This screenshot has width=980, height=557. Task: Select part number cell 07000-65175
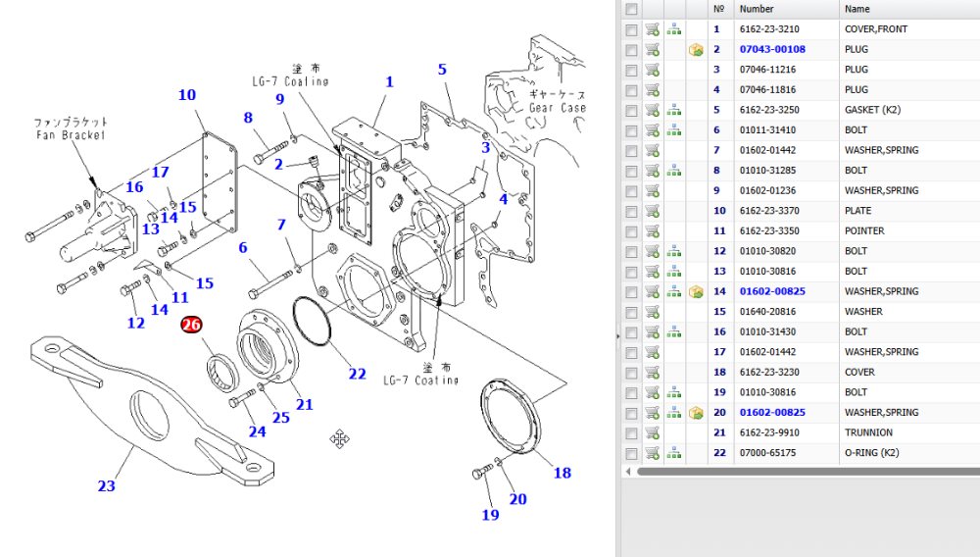pyautogui.click(x=768, y=453)
